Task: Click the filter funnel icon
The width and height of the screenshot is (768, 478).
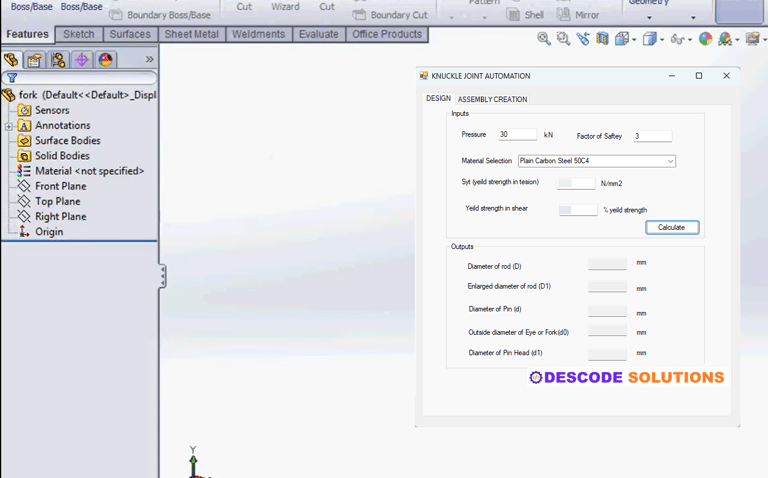Action: click(x=12, y=78)
